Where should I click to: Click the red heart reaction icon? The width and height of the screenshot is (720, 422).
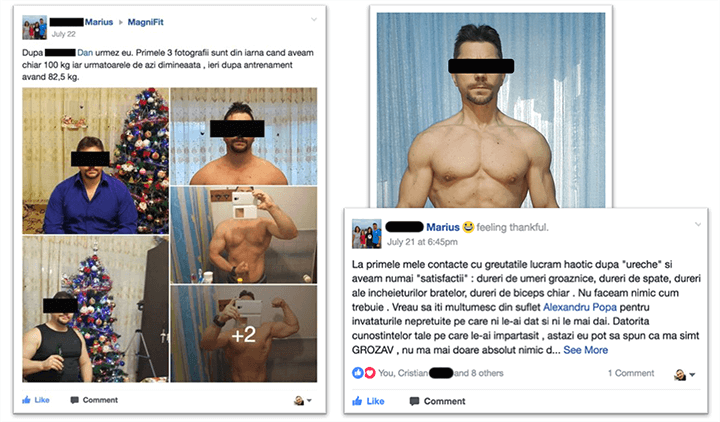point(370,373)
